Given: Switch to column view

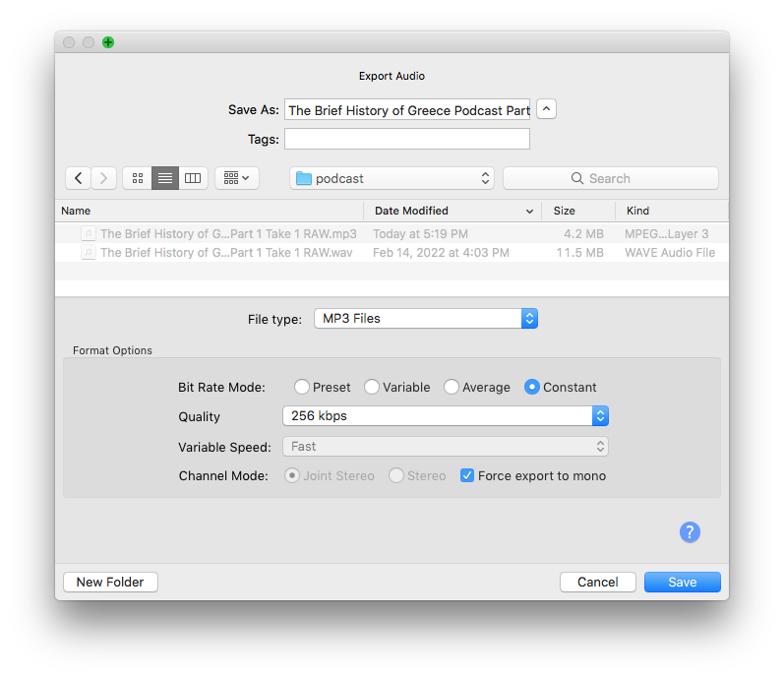Looking at the screenshot, I should [193, 178].
